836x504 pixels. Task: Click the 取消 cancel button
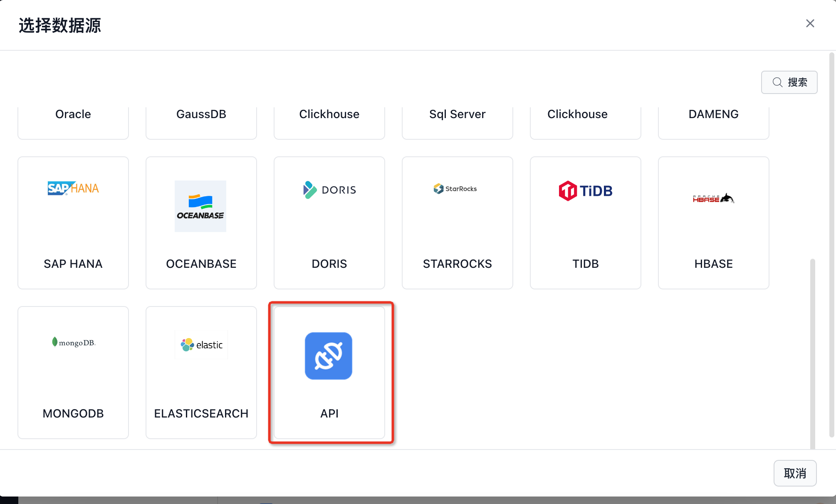[795, 473]
